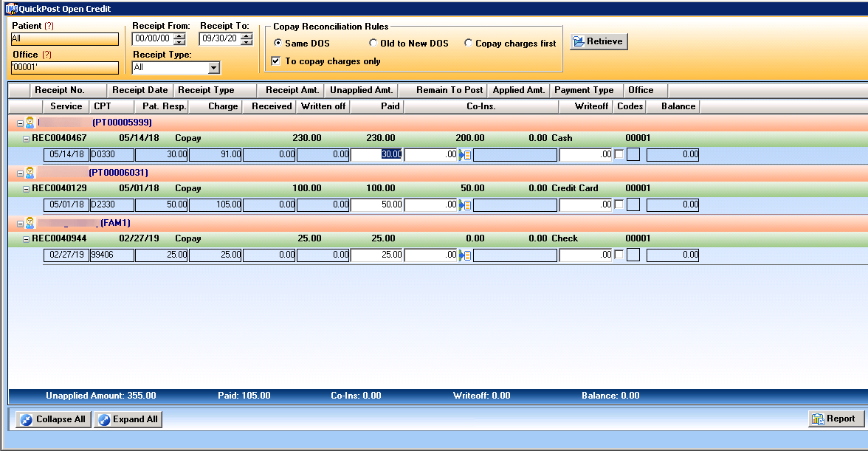Click Writeoff field on D2330 row
The image size is (868, 451).
(586, 204)
